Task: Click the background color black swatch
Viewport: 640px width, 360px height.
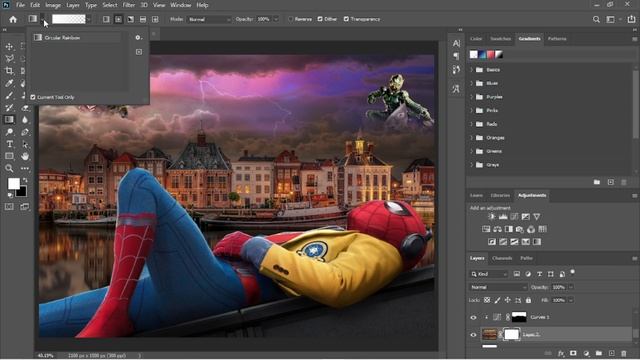Action: pyautogui.click(x=22, y=192)
